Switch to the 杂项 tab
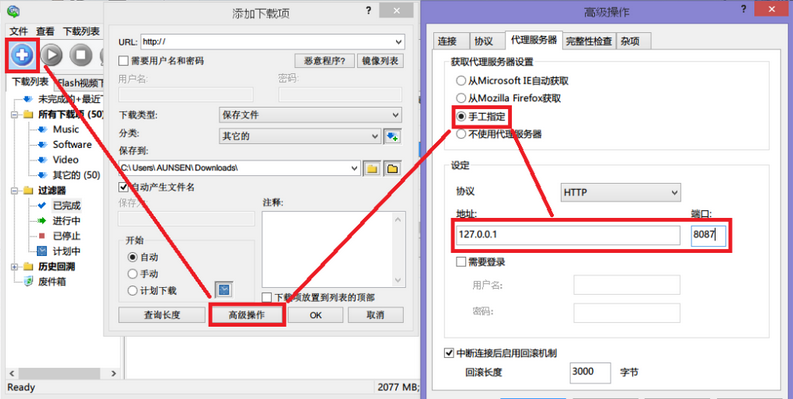 (x=630, y=41)
